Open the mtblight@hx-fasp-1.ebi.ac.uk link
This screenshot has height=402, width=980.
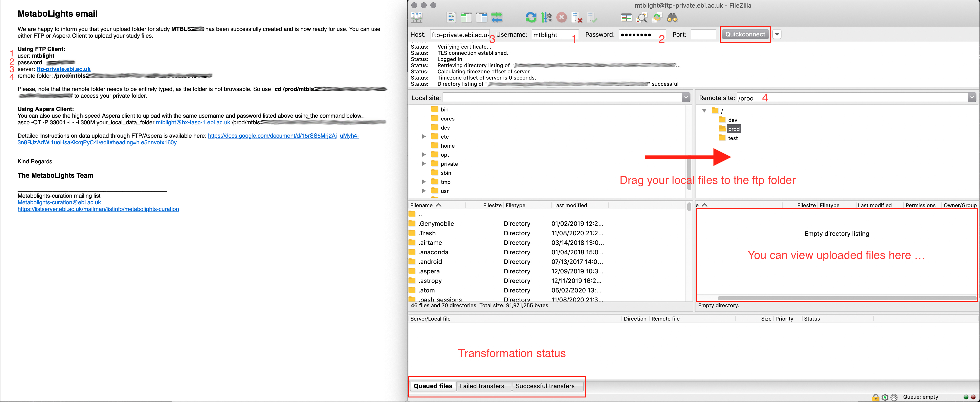(x=193, y=122)
